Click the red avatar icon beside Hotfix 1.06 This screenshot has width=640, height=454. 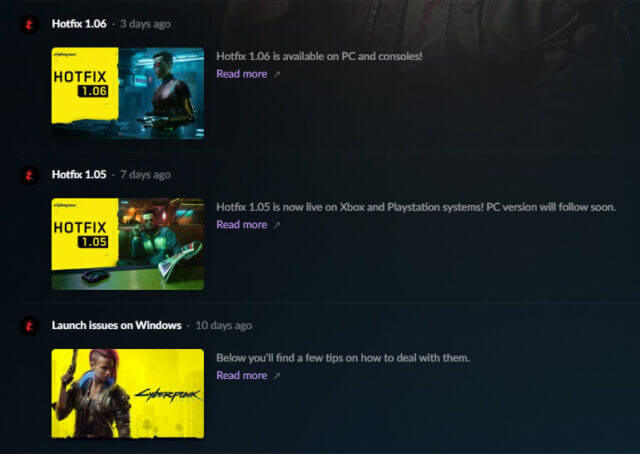(29, 24)
